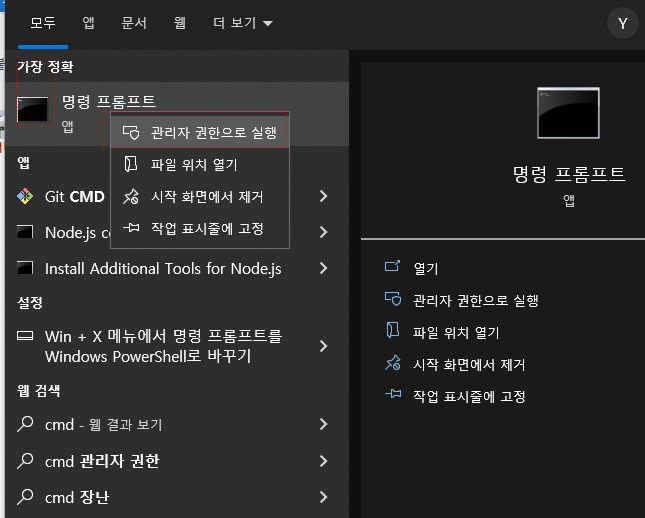Image resolution: width=645 pixels, height=518 pixels.
Task: Click the 열기 icon in right panel
Action: tap(392, 266)
